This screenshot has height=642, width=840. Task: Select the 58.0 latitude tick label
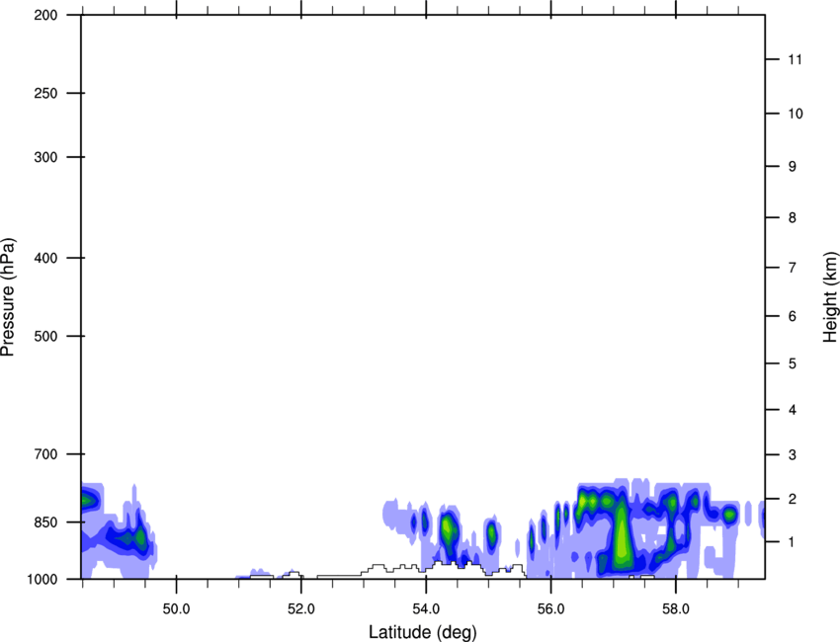point(675,605)
